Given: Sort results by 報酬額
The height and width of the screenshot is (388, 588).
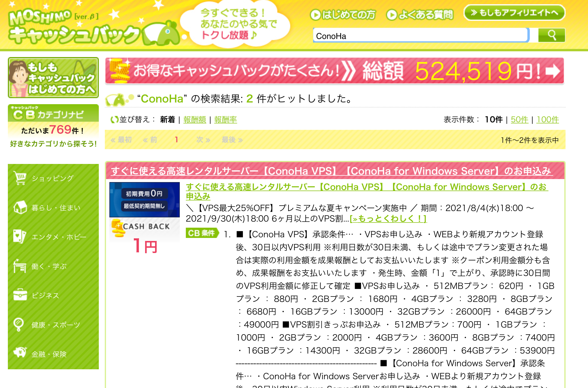Looking at the screenshot, I should point(195,120).
